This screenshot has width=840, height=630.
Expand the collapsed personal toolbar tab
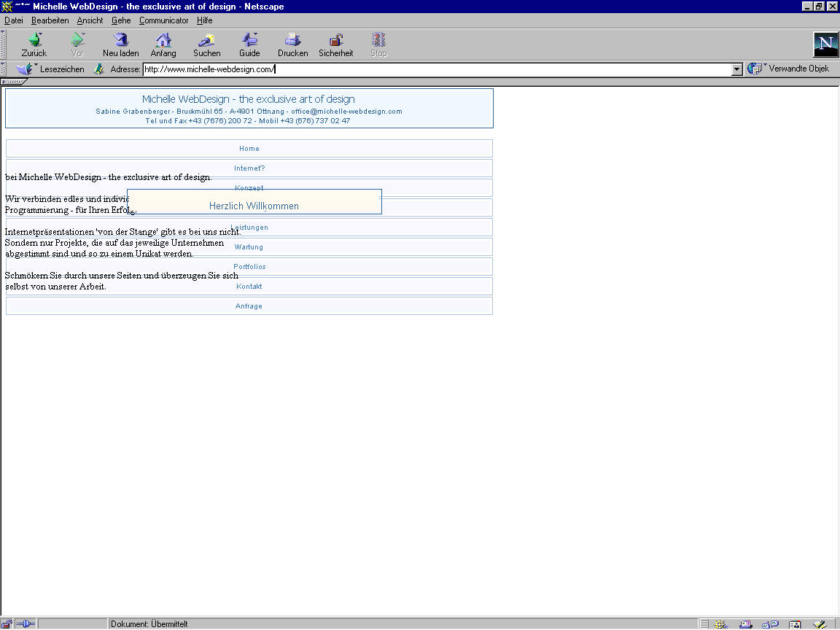(15, 82)
